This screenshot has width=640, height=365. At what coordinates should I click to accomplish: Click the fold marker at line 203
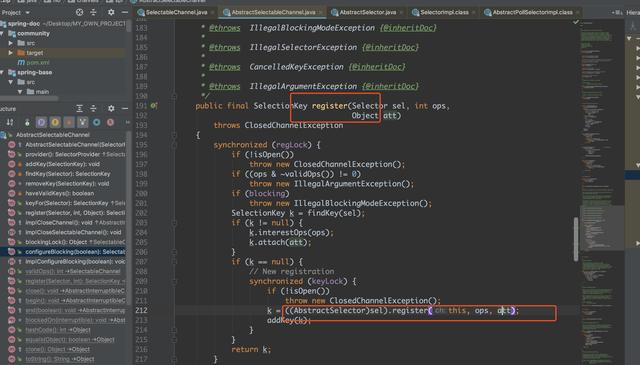(174, 223)
